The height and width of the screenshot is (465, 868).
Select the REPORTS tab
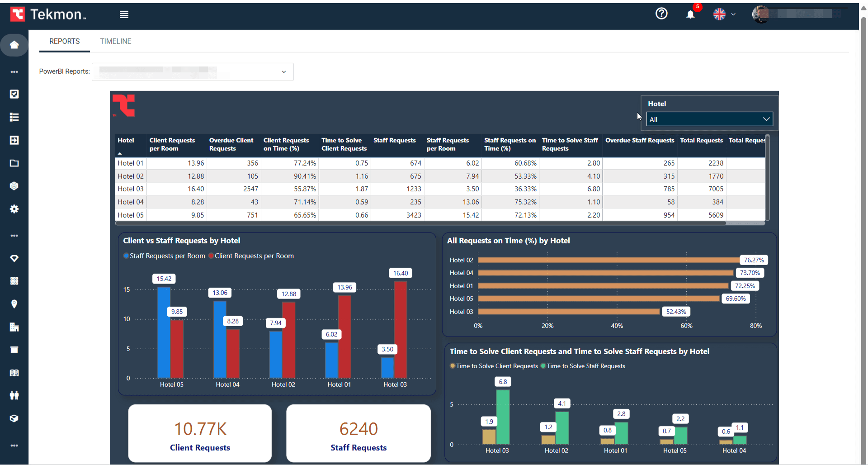[x=64, y=41]
